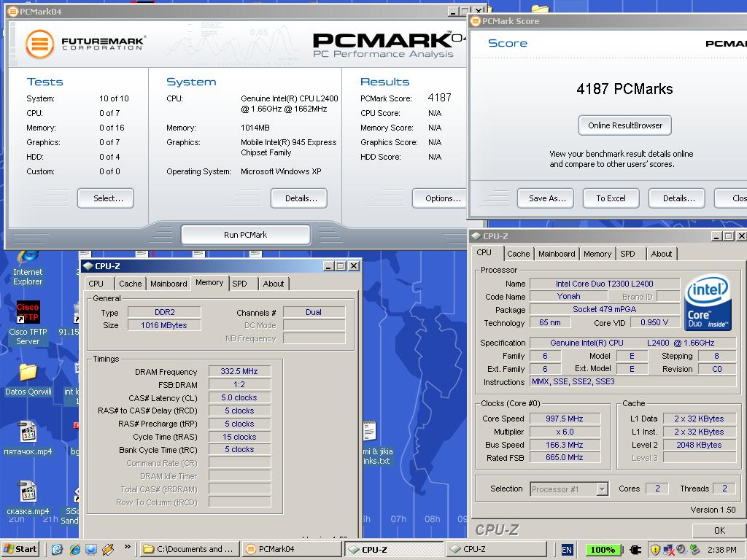The height and width of the screenshot is (560, 747).
Task: Switch to PCMark04 taskbar button
Action: click(292, 549)
